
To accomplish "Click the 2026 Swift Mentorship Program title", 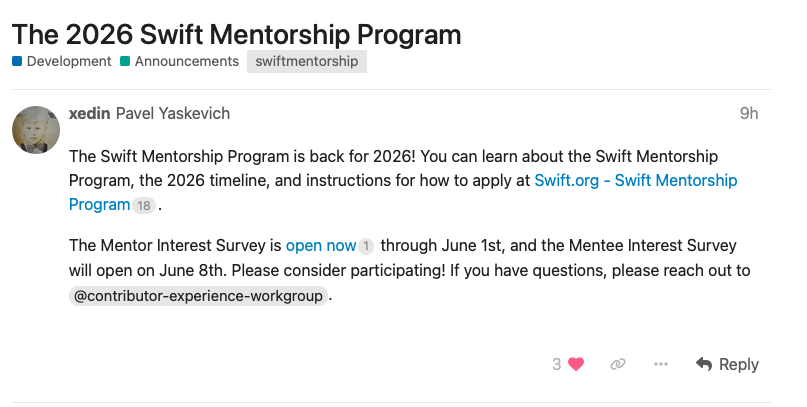I will point(236,34).
